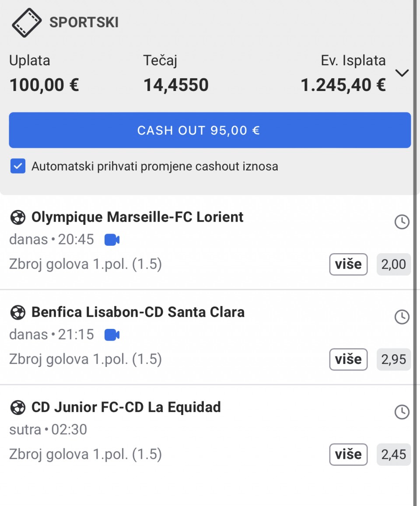The width and height of the screenshot is (420, 506).
Task: Open live stream camera icon for Marseille-Lorient
Action: pyautogui.click(x=112, y=240)
